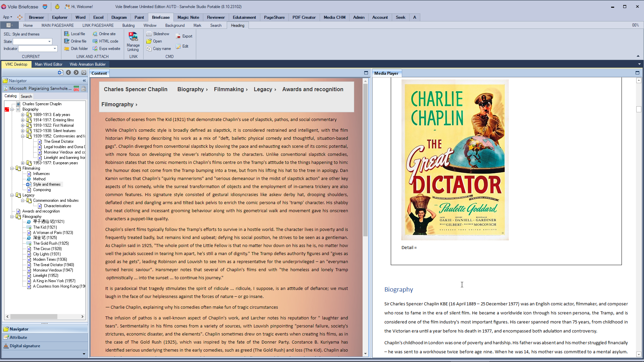Click the ORIG indicator icon

click(76, 88)
